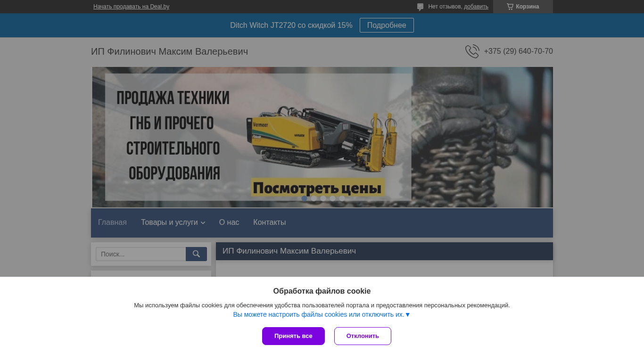Click Начать продавать на Deal.by link

pos(131,7)
